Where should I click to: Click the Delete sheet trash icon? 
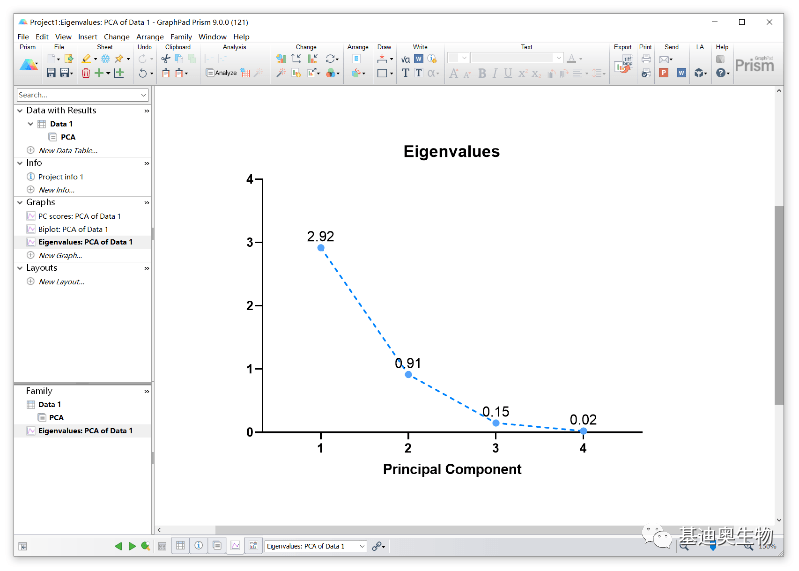[x=86, y=73]
